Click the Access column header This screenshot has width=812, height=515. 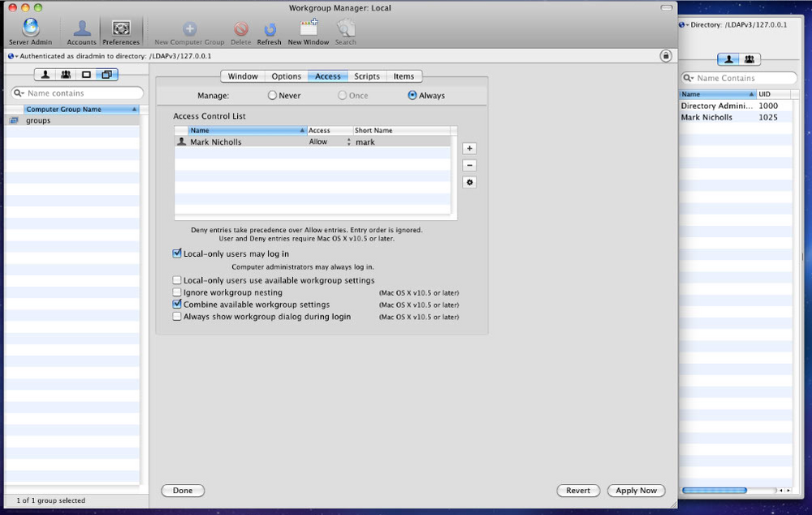pos(330,131)
